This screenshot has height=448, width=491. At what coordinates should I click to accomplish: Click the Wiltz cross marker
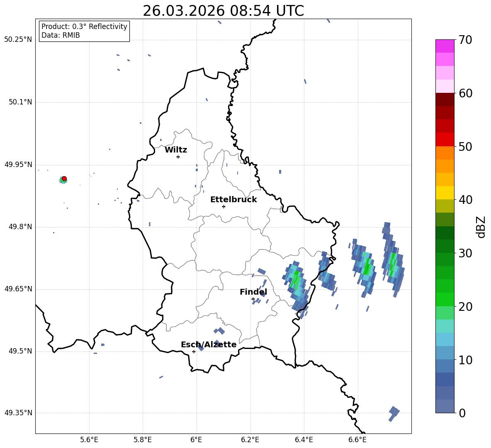[x=178, y=157]
